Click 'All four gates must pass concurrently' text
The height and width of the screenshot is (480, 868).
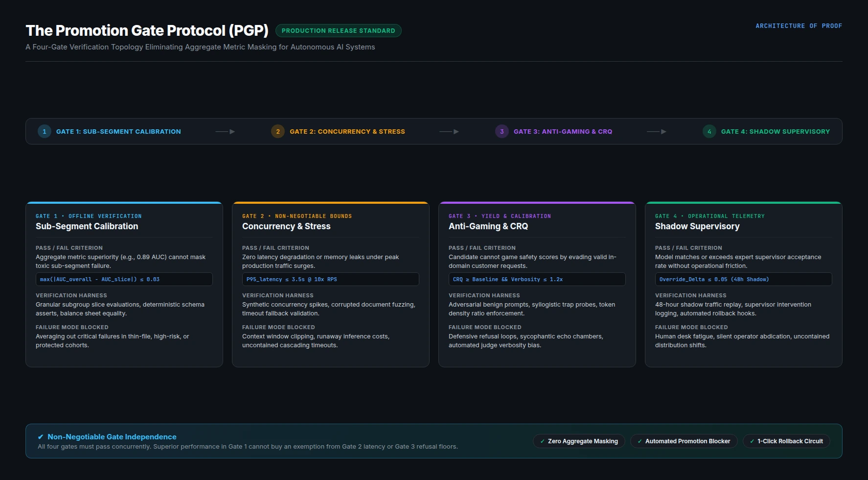click(x=248, y=447)
